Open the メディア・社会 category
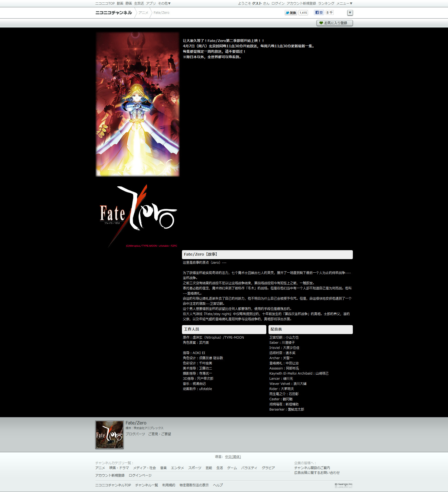Screen dimensions: 448x492 click(144, 468)
